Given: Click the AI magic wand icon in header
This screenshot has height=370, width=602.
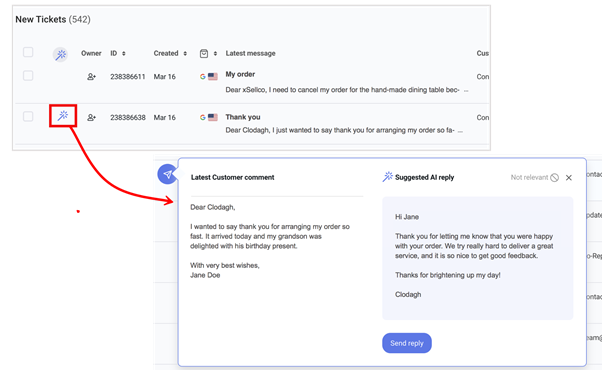Looking at the screenshot, I should click(x=60, y=55).
